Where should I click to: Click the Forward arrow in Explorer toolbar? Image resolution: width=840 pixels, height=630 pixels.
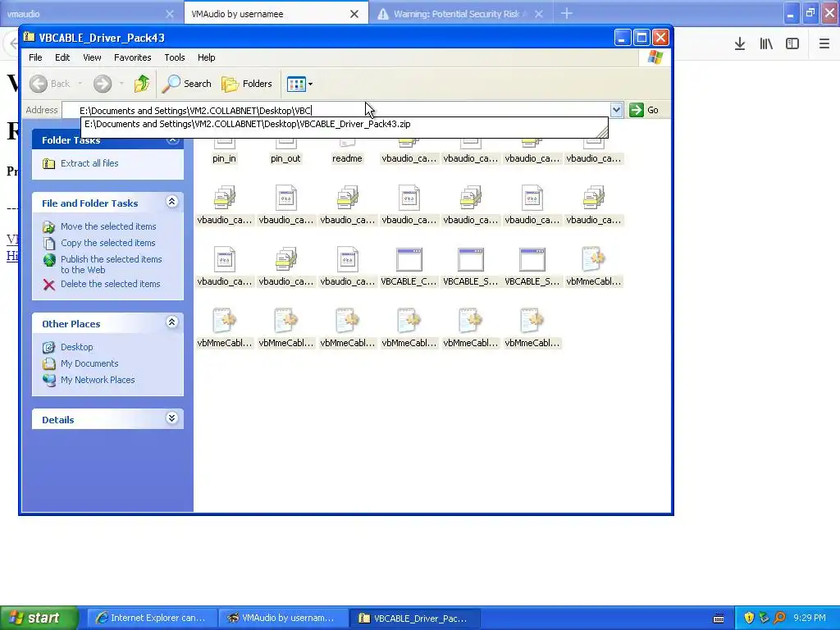pos(103,84)
